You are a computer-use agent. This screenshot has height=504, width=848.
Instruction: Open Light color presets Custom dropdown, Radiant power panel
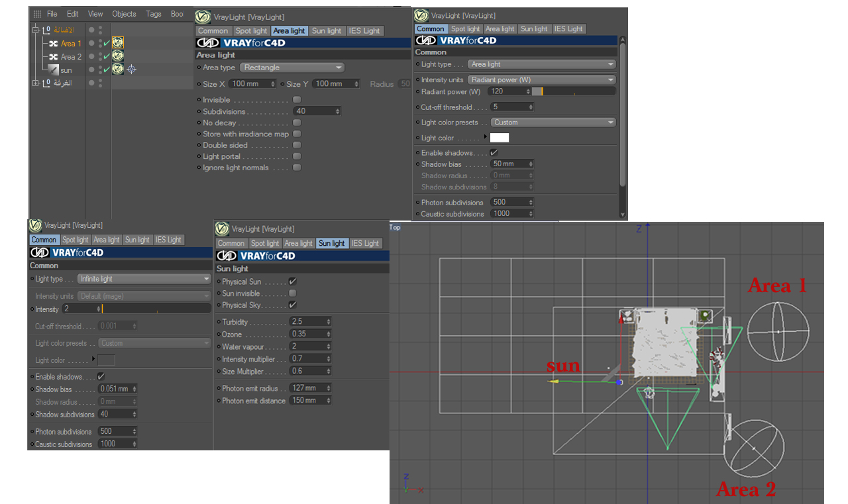pos(553,123)
